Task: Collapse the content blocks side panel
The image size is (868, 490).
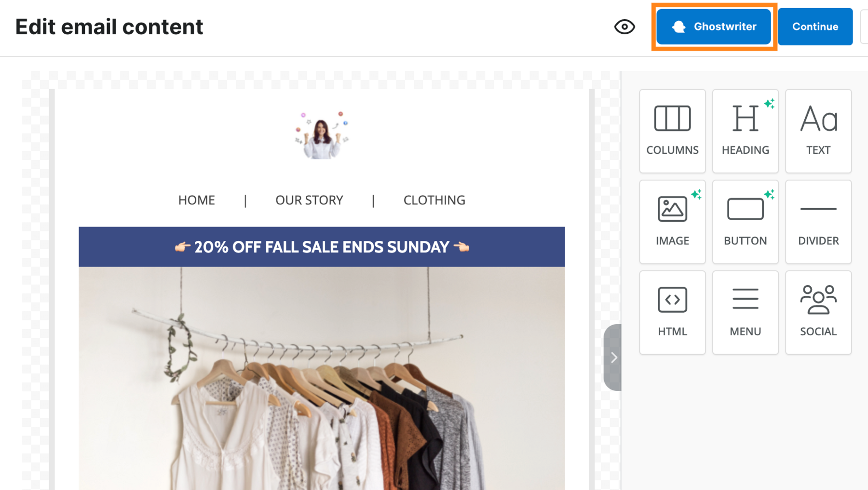Action: tap(613, 358)
